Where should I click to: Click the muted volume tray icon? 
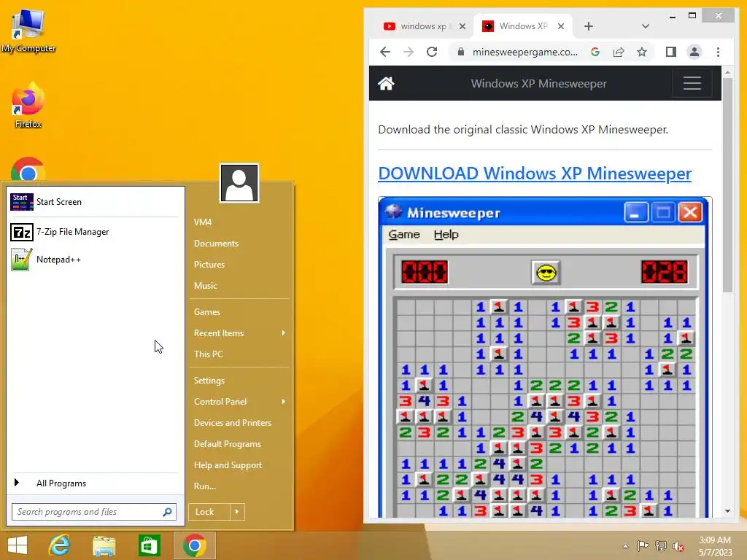(x=678, y=546)
